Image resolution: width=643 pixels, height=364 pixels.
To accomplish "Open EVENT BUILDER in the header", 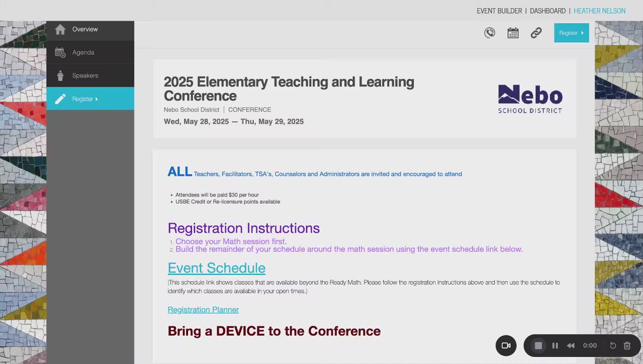I will [499, 11].
